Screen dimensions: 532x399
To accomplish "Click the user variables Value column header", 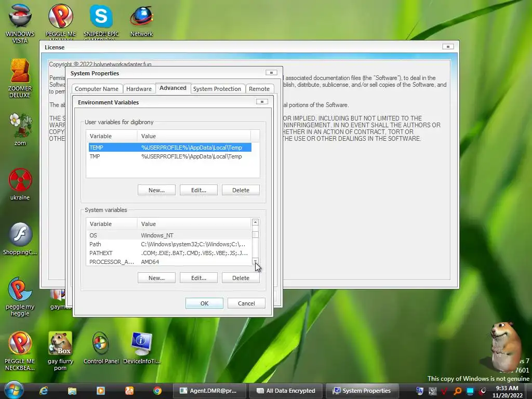I will coord(194,136).
